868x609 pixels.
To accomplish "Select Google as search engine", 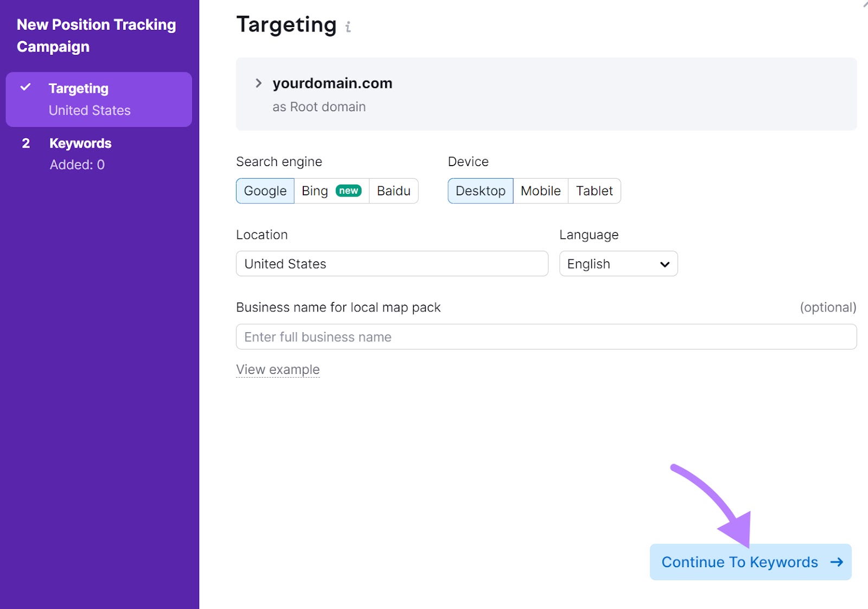I will [x=265, y=191].
